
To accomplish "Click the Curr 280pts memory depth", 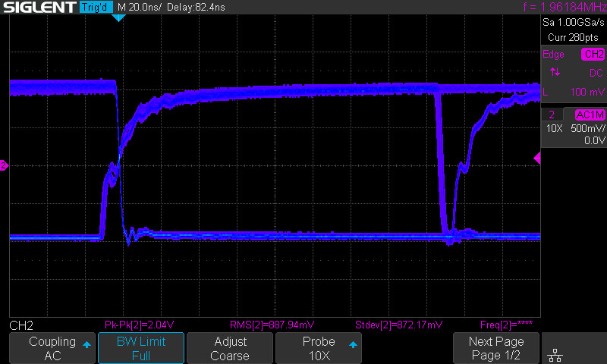I will point(573,37).
